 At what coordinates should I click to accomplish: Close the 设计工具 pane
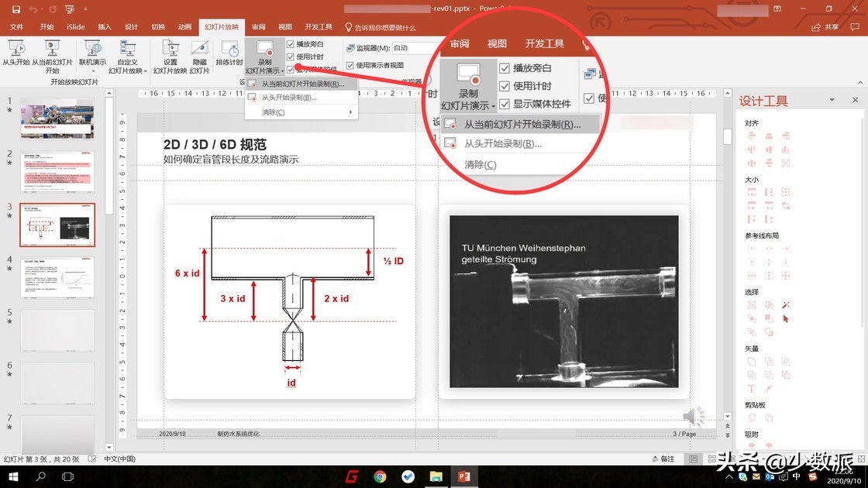pyautogui.click(x=856, y=100)
